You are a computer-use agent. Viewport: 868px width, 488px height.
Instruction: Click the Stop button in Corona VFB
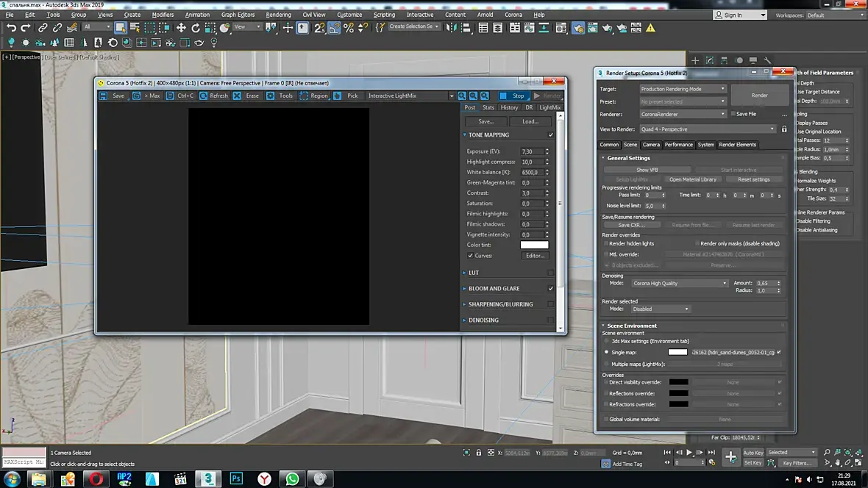coord(513,96)
